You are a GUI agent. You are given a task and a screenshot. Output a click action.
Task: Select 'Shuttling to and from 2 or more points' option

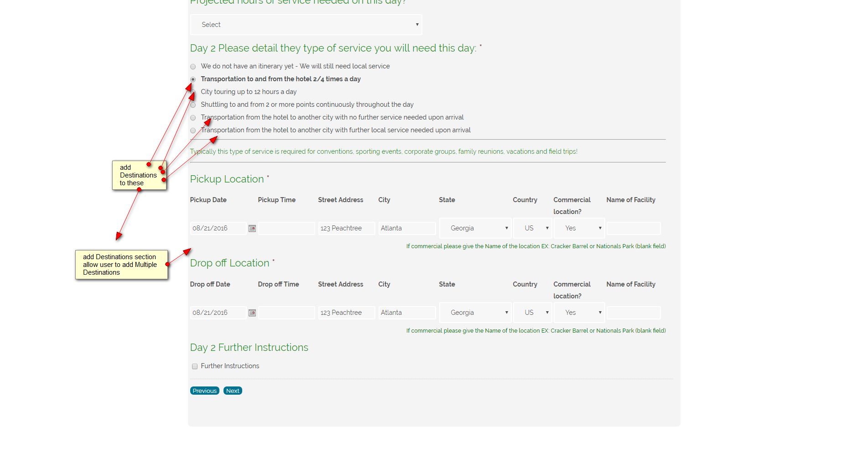pos(193,105)
